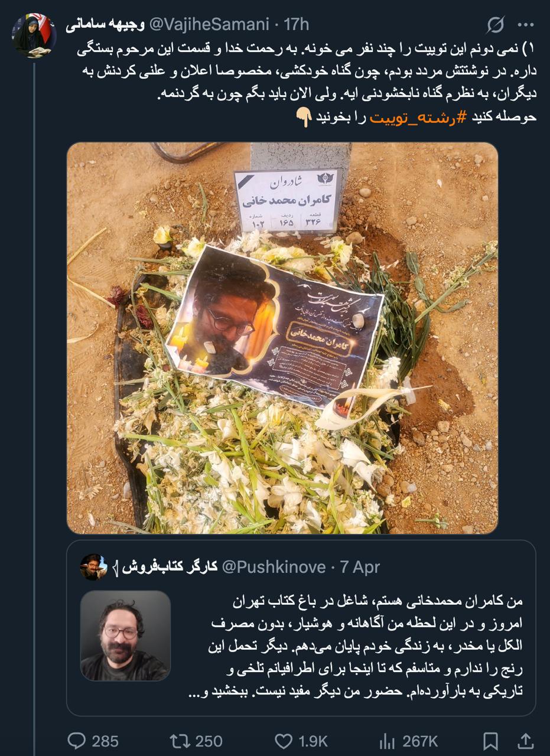550x756 pixels.
Task: Click the share upload icon
Action: 525,741
